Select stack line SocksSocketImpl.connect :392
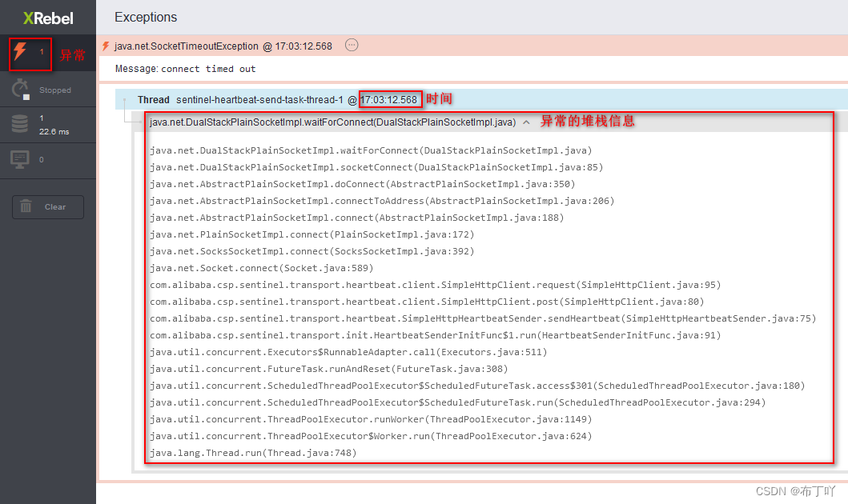Viewport: 848px width, 504px height. (312, 251)
